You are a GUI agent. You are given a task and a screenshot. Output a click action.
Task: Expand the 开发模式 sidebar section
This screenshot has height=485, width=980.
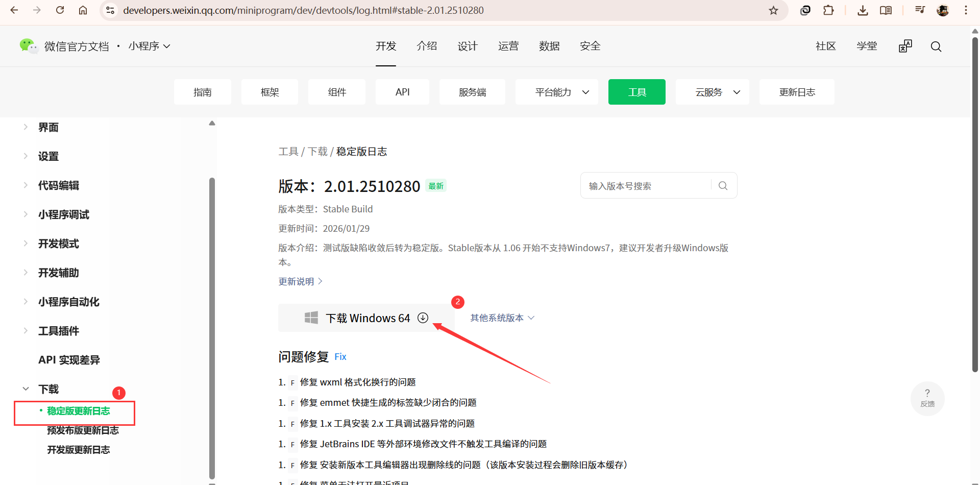pyautogui.click(x=26, y=244)
